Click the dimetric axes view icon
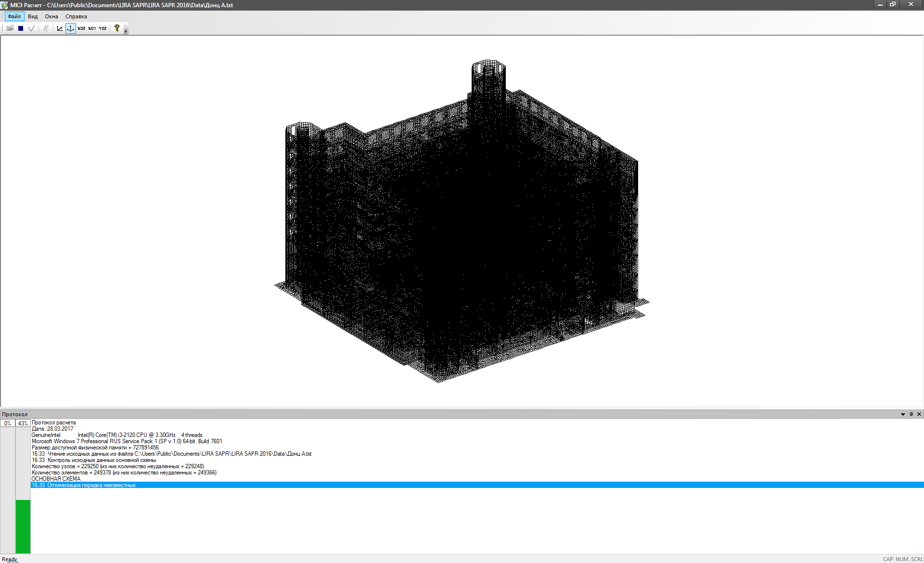924x563 pixels. click(x=60, y=28)
